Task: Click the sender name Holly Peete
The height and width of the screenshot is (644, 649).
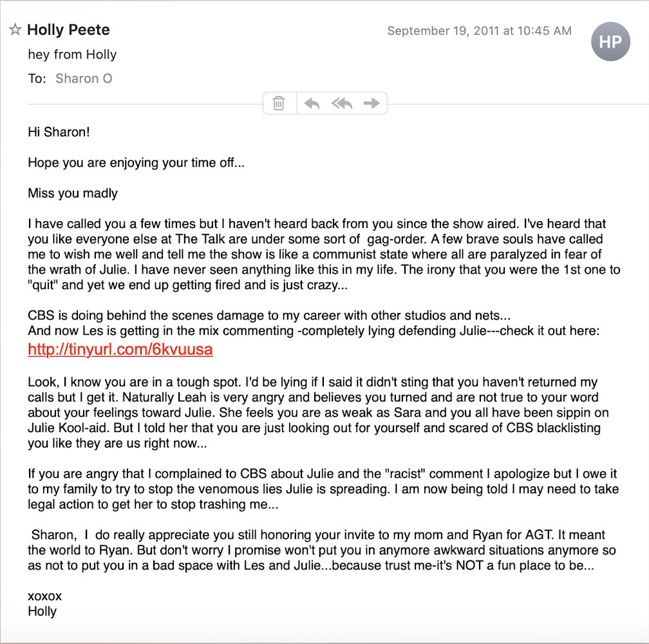Action: (68, 30)
